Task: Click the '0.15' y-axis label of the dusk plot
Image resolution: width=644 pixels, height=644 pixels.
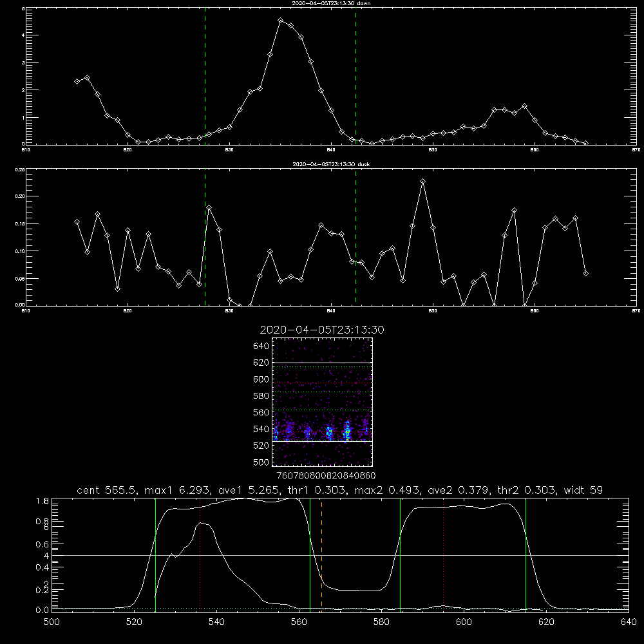Action: point(20,224)
